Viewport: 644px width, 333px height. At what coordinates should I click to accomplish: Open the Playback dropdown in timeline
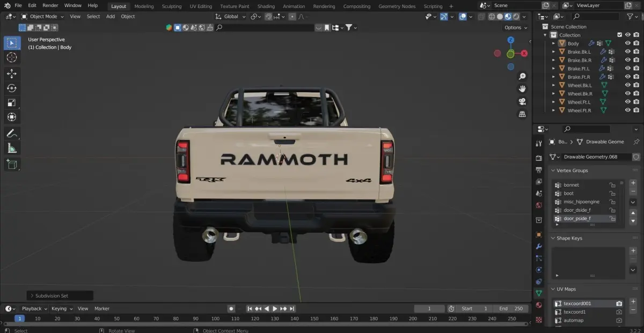pyautogui.click(x=34, y=308)
